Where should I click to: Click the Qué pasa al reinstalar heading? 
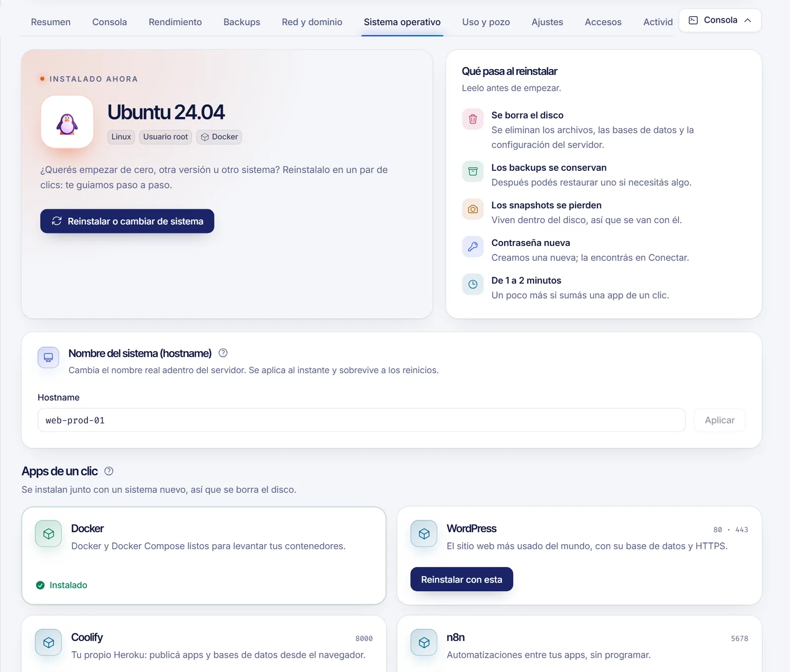tap(510, 71)
